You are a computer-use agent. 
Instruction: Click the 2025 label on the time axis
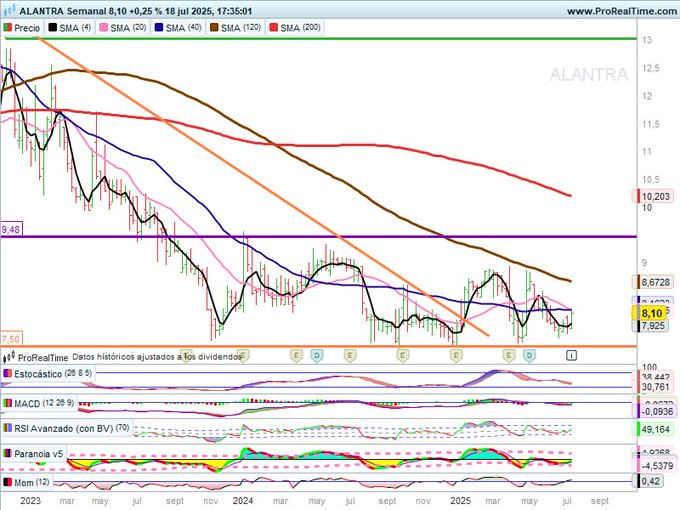[x=460, y=501]
